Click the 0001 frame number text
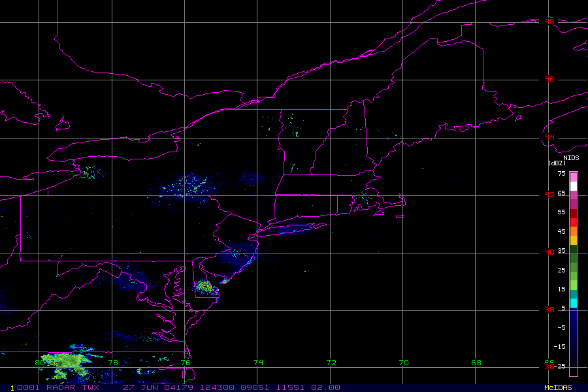This screenshot has height=392, width=588. click(x=28, y=387)
